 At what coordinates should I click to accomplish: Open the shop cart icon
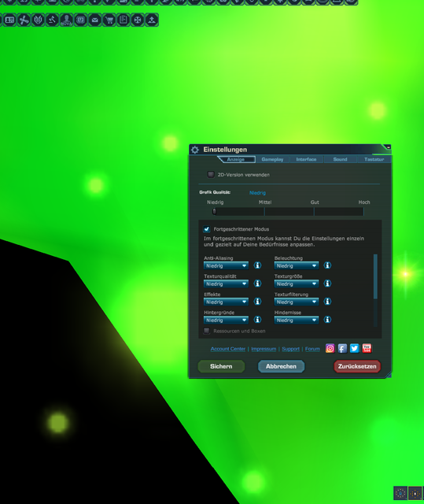[109, 20]
